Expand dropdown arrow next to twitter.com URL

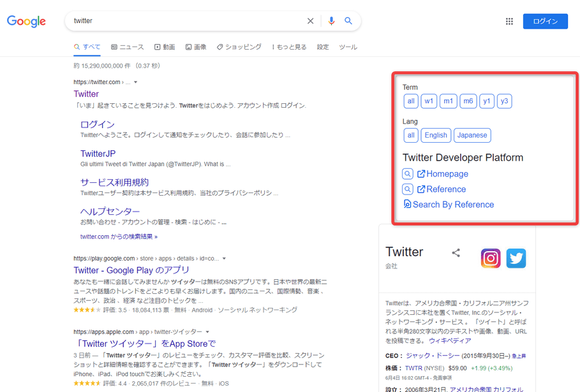click(x=136, y=82)
